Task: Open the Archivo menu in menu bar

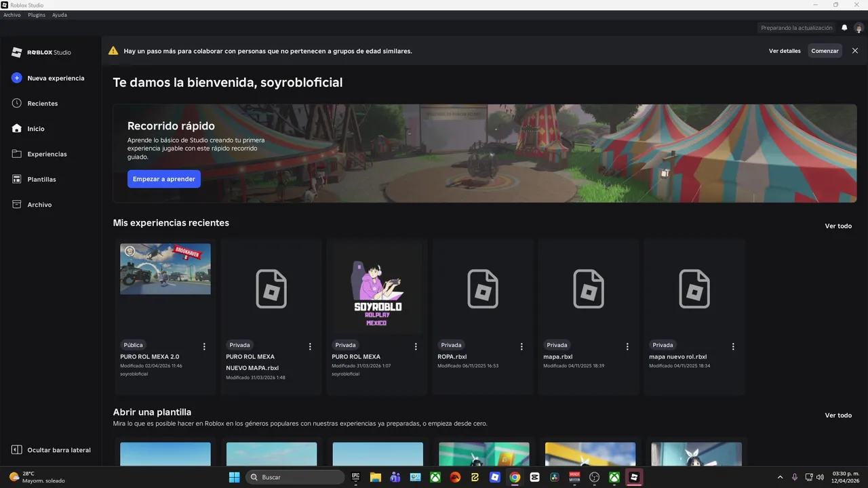Action: pos(12,15)
